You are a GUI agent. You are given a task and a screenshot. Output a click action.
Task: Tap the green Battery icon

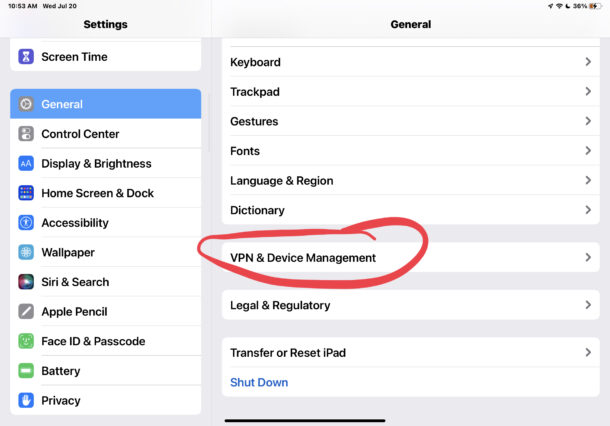coord(26,371)
